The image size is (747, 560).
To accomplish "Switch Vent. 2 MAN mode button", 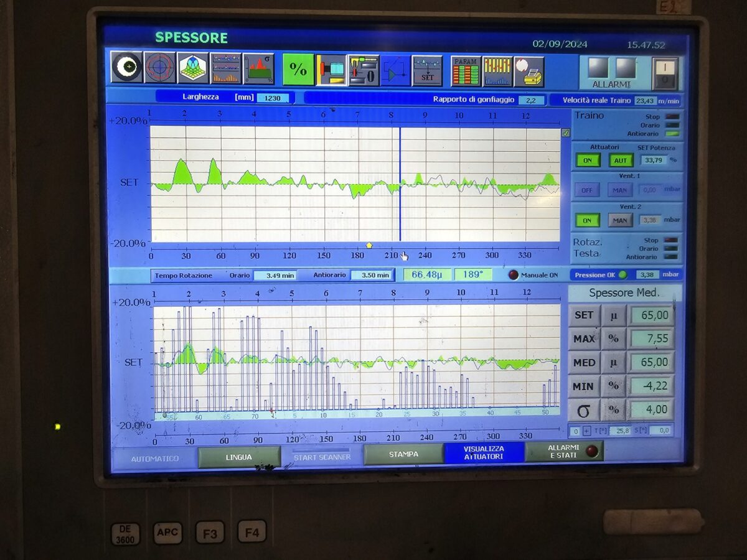I will pos(619,220).
